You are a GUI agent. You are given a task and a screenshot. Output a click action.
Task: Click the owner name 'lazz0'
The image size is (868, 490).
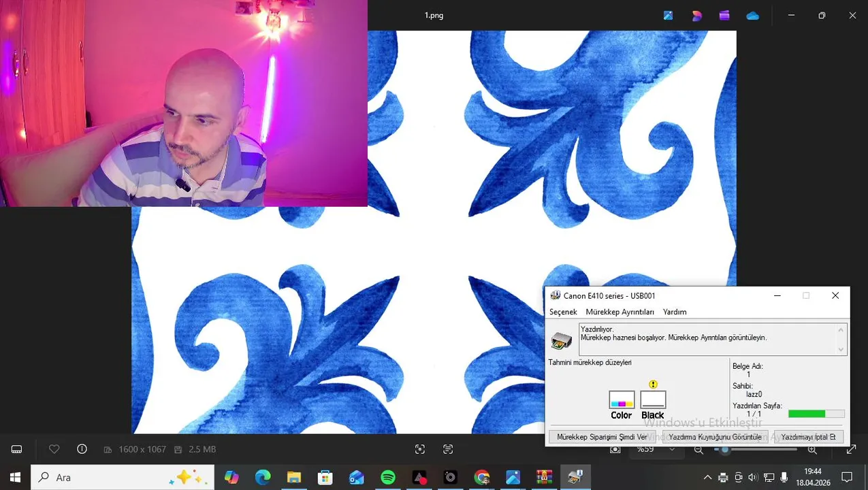pyautogui.click(x=754, y=394)
